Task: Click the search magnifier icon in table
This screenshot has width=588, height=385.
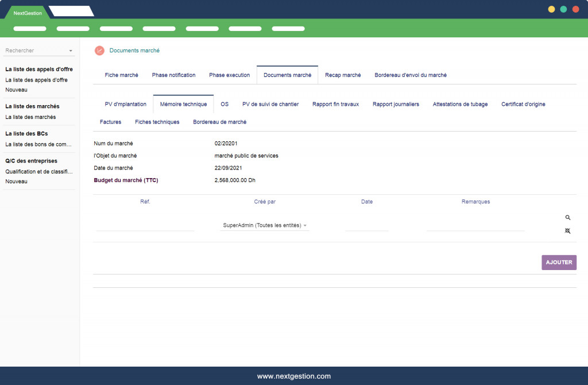Action: (568, 218)
